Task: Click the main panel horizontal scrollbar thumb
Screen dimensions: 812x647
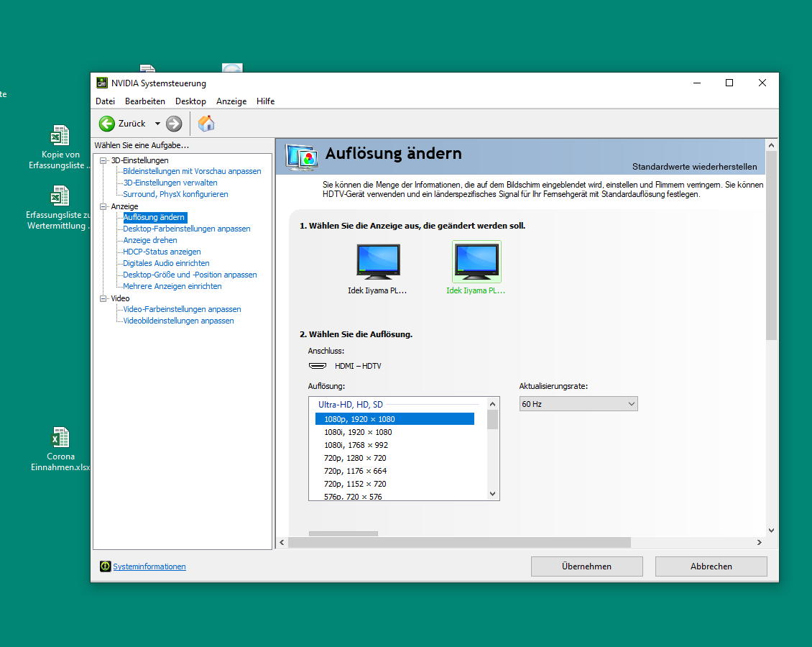Action: coord(459,542)
